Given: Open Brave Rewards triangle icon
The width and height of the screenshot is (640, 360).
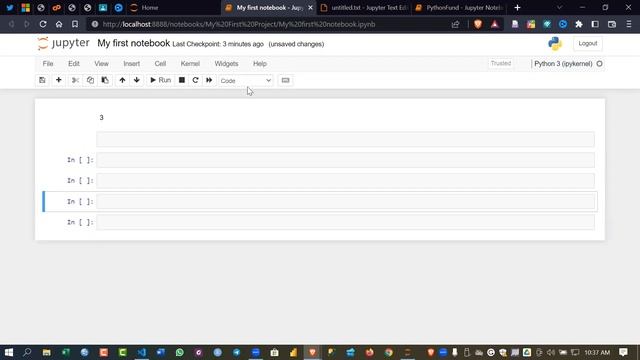Looking at the screenshot, I should click(x=495, y=24).
